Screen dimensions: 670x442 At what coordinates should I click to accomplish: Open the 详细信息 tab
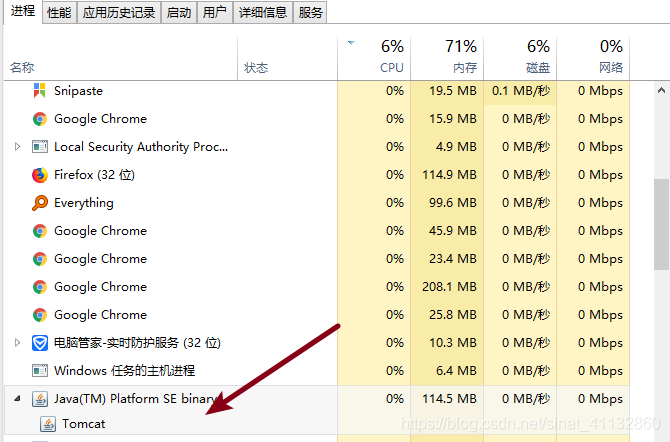263,12
